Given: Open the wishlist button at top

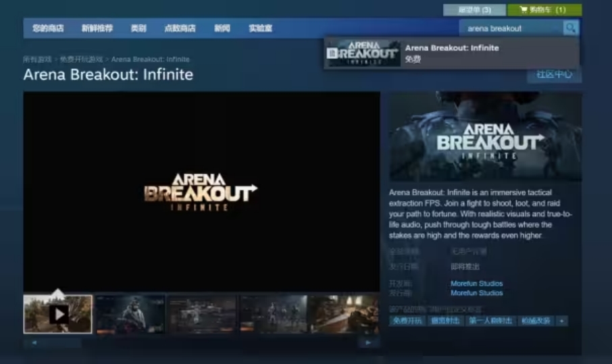Looking at the screenshot, I should [474, 10].
